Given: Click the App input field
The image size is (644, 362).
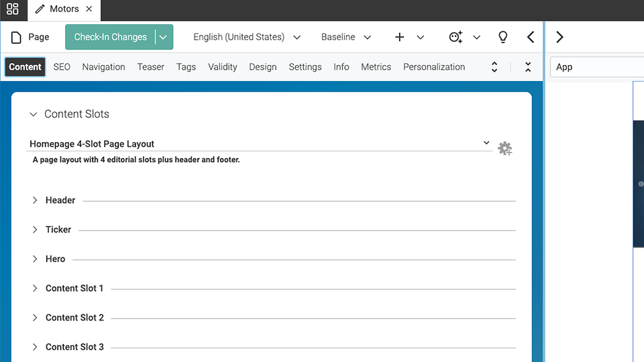Looking at the screenshot, I should [596, 67].
